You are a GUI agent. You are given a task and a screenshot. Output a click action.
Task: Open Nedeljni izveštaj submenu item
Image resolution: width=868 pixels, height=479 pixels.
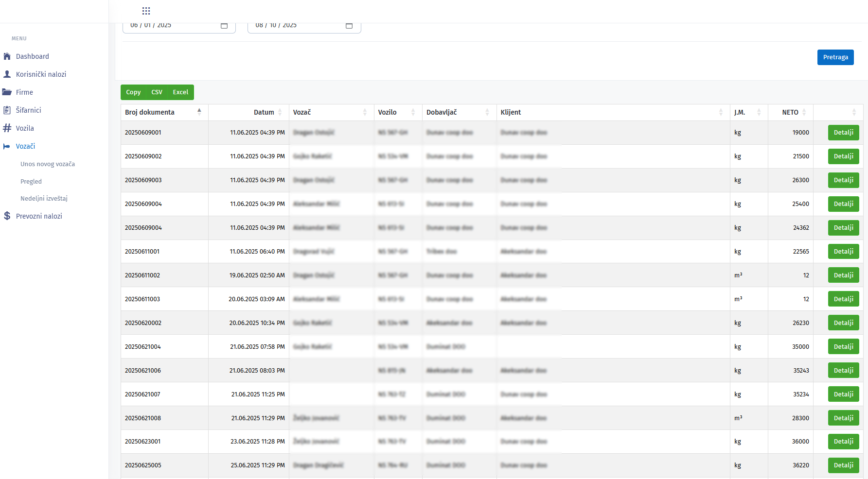pyautogui.click(x=44, y=199)
